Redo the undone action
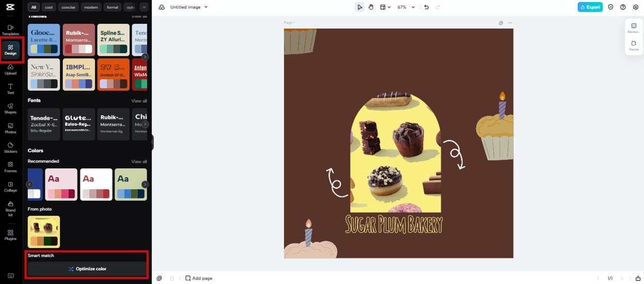Viewport: 644px width, 284px height. point(437,7)
